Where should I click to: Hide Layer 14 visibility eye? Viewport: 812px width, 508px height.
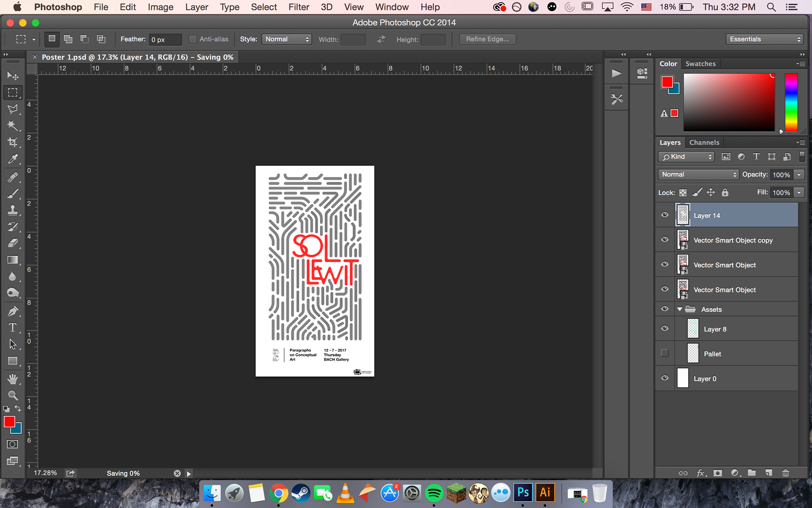[x=665, y=215]
